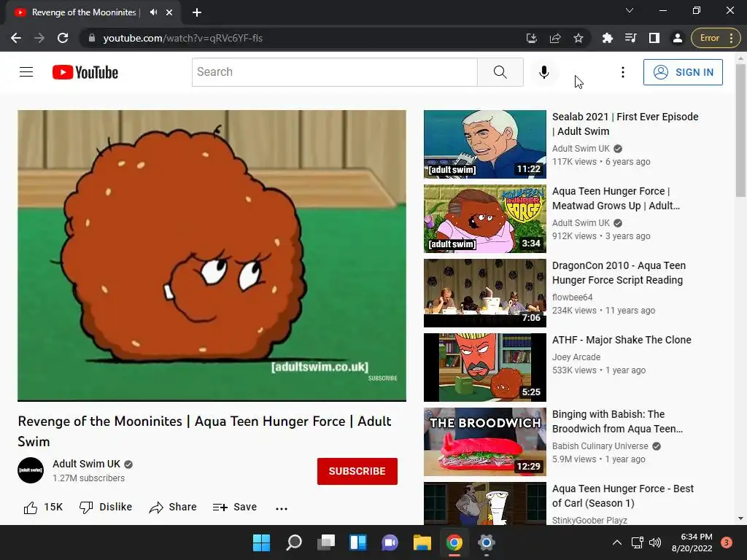
Task: Open the Adult Swim UK channel avatar
Action: pos(31,470)
